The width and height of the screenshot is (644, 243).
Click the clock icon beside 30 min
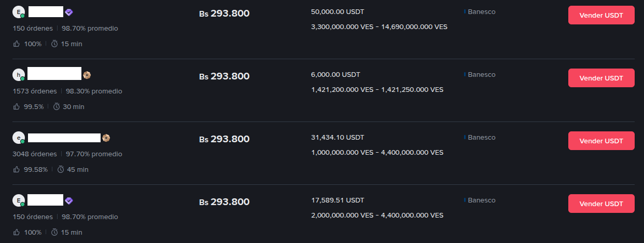pyautogui.click(x=57, y=106)
